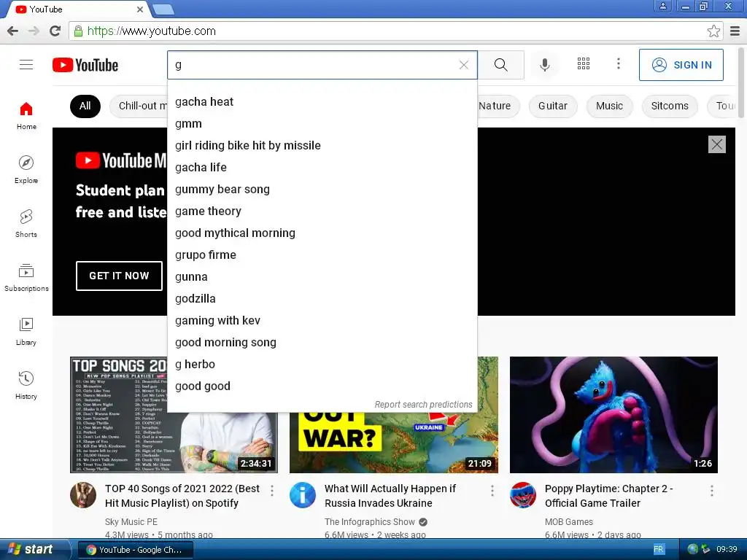This screenshot has width=747, height=560.
Task: Open Poppy Playtime trailer thumbnail
Action: tap(614, 415)
